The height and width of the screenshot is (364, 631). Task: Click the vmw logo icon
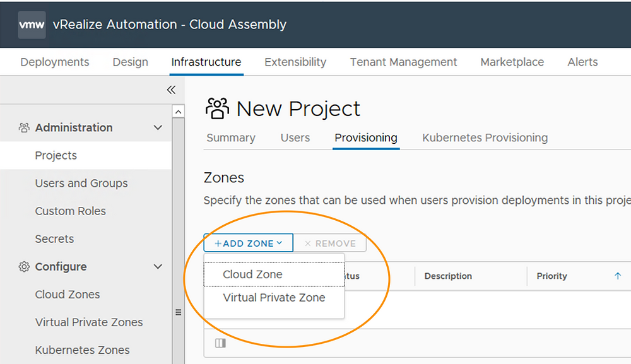(32, 25)
